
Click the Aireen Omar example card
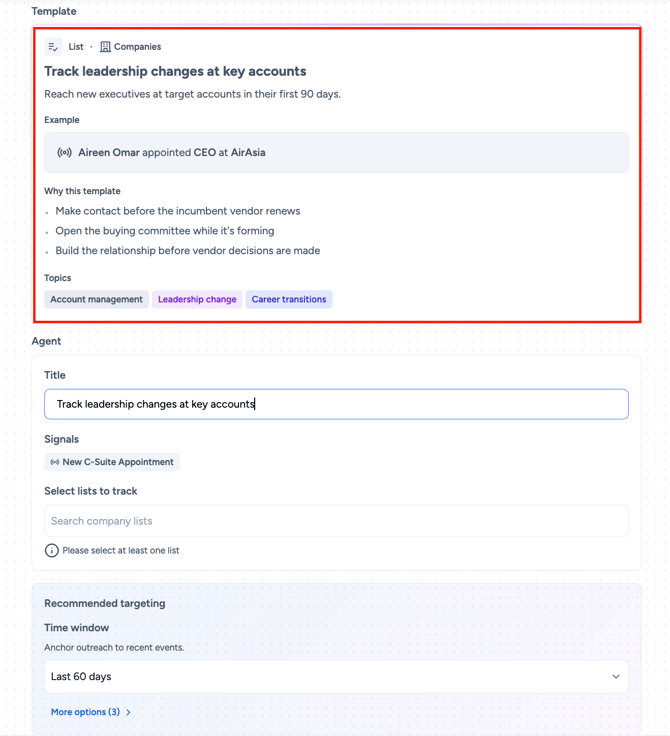336,153
